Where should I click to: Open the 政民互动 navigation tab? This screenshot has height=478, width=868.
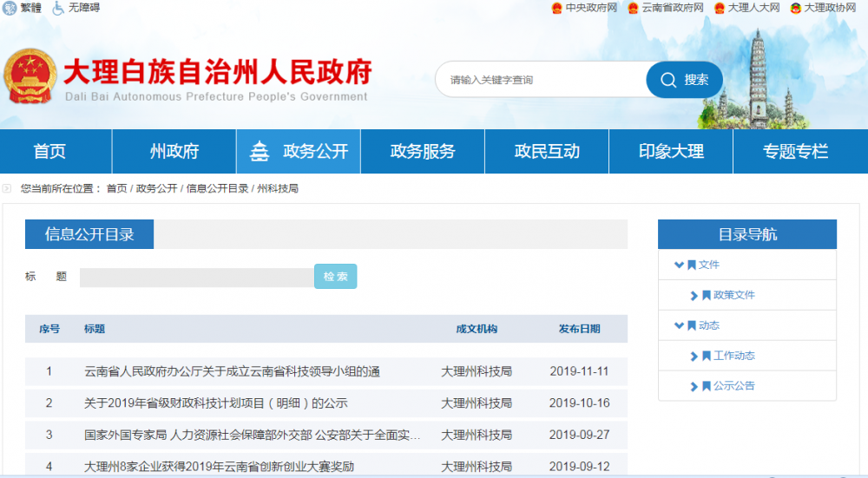(547, 151)
